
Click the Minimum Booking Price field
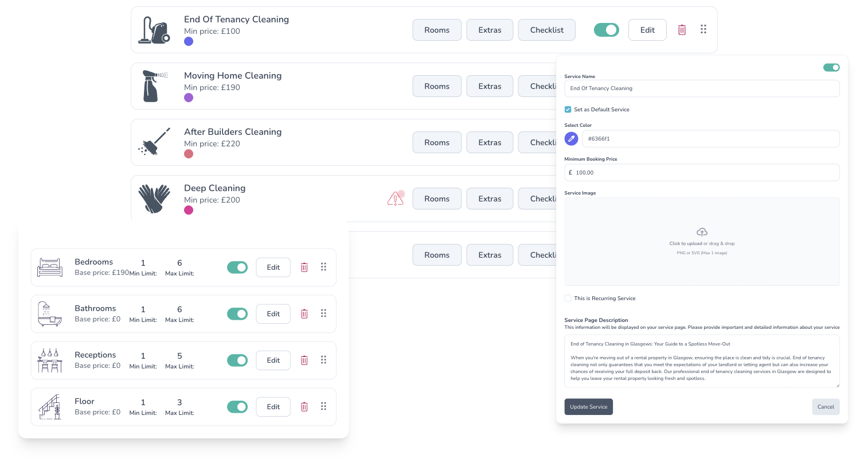(x=702, y=173)
